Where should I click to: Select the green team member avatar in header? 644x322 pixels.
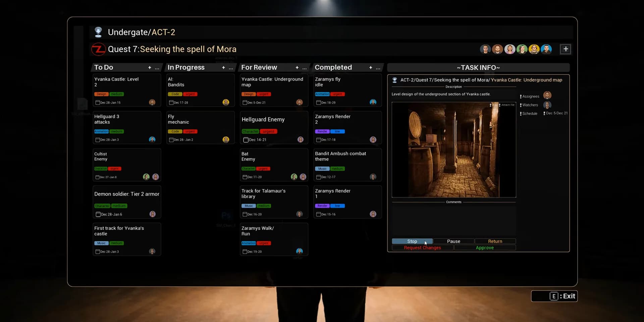click(522, 49)
